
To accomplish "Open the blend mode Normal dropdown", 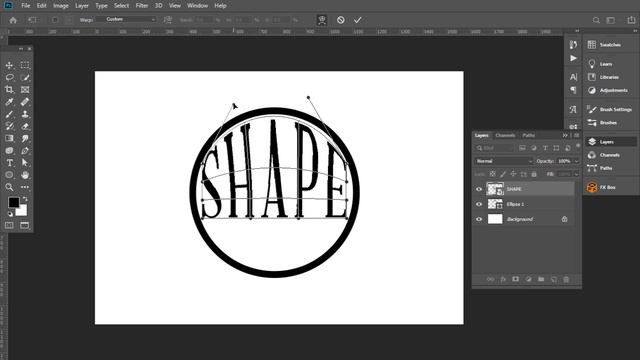I will 504,161.
